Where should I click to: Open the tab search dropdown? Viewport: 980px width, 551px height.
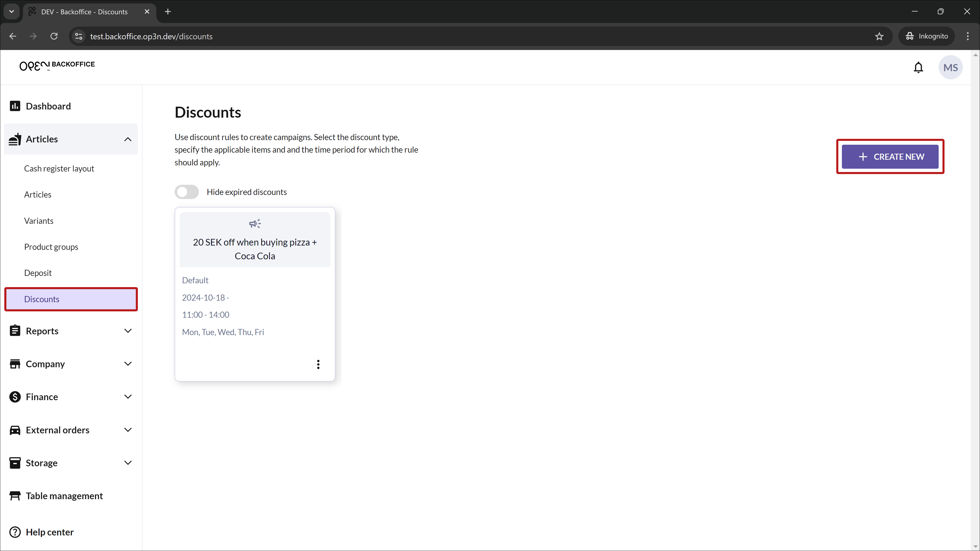11,11
